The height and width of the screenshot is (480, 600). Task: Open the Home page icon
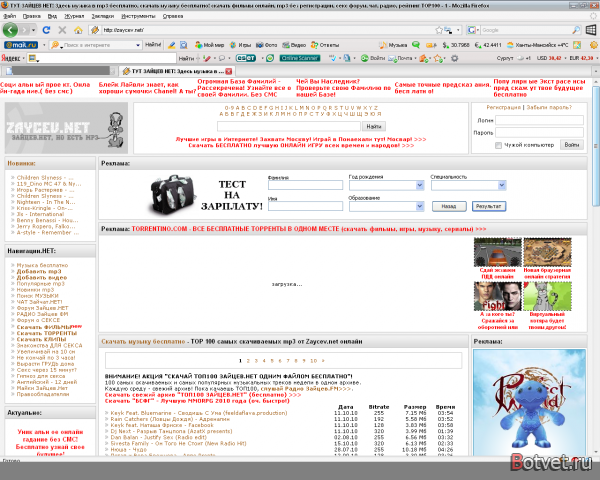tap(78, 30)
